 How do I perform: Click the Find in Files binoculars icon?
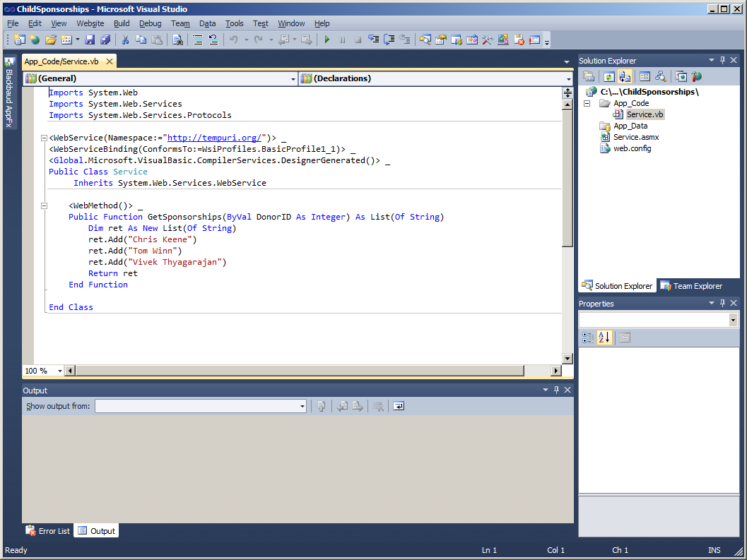177,40
